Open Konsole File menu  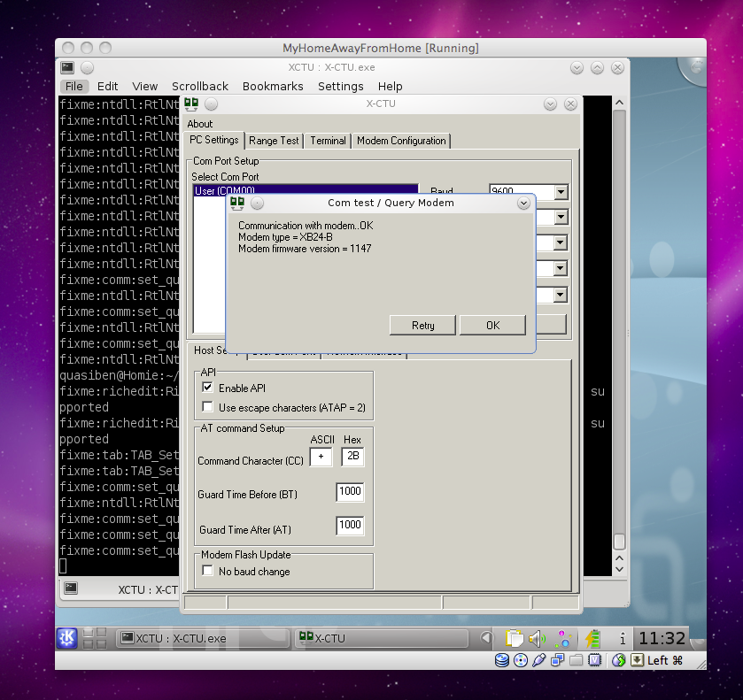click(74, 86)
